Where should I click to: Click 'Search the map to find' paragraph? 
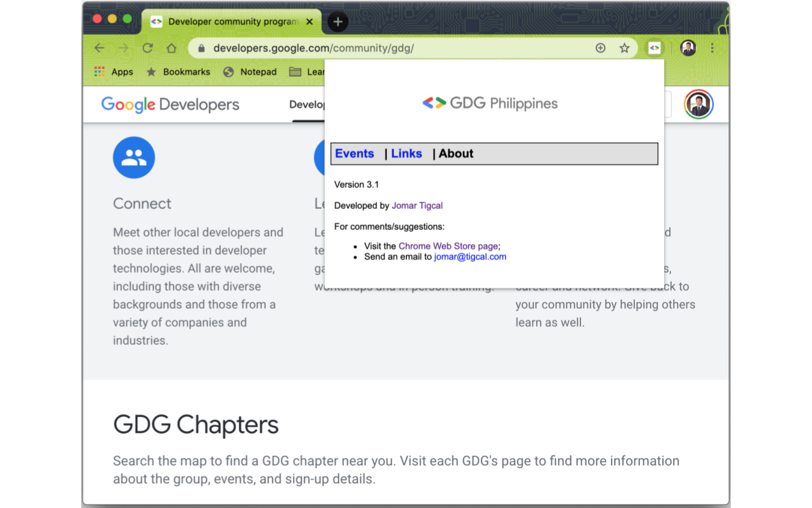click(x=396, y=470)
